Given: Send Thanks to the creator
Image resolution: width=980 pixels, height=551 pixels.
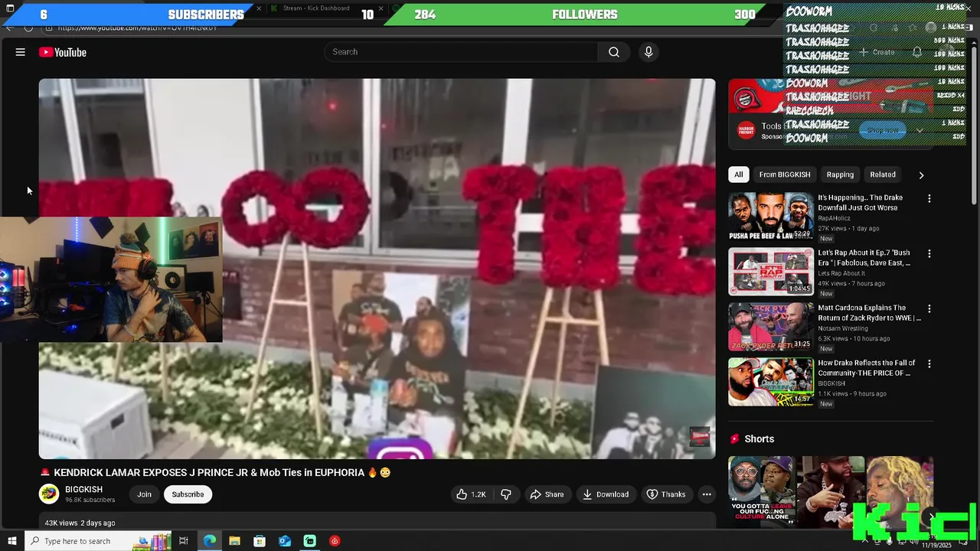Looking at the screenshot, I should (x=665, y=494).
